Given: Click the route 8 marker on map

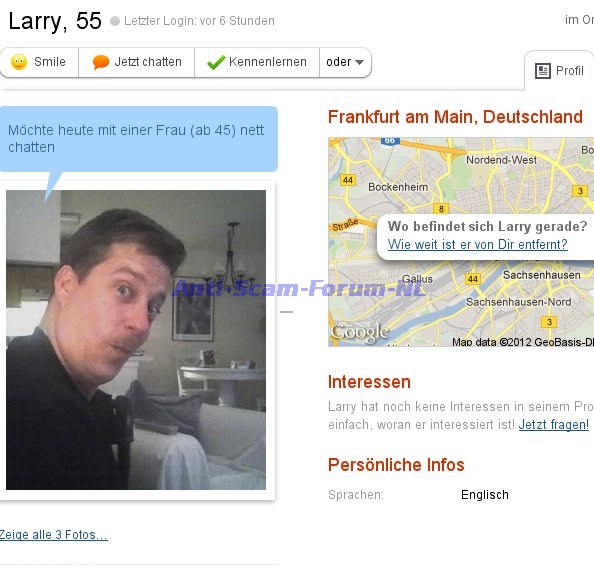Looking at the screenshot, I should tap(441, 209).
